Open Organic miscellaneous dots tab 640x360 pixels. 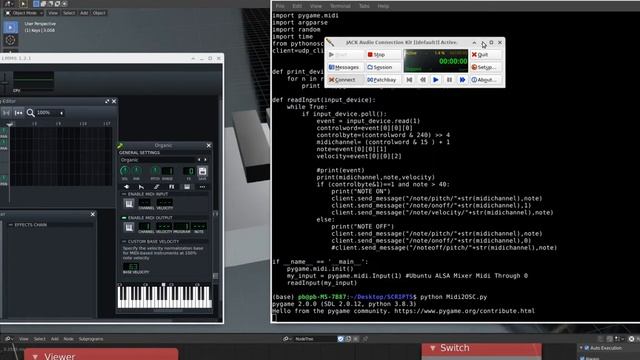pyautogui.click(x=202, y=187)
